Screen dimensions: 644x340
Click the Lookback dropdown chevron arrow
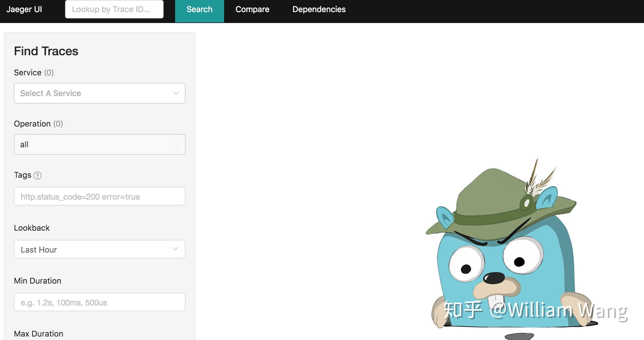point(175,249)
